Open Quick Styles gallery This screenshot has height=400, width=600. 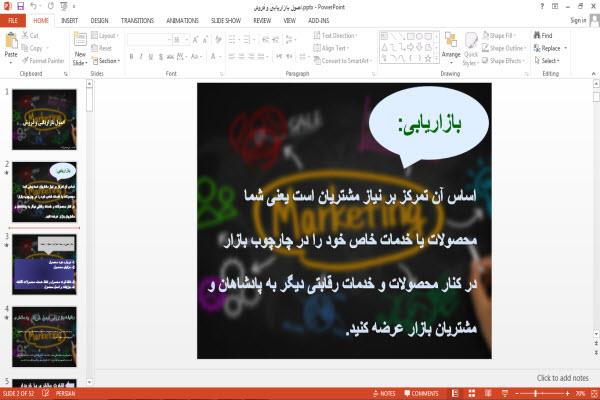point(471,49)
